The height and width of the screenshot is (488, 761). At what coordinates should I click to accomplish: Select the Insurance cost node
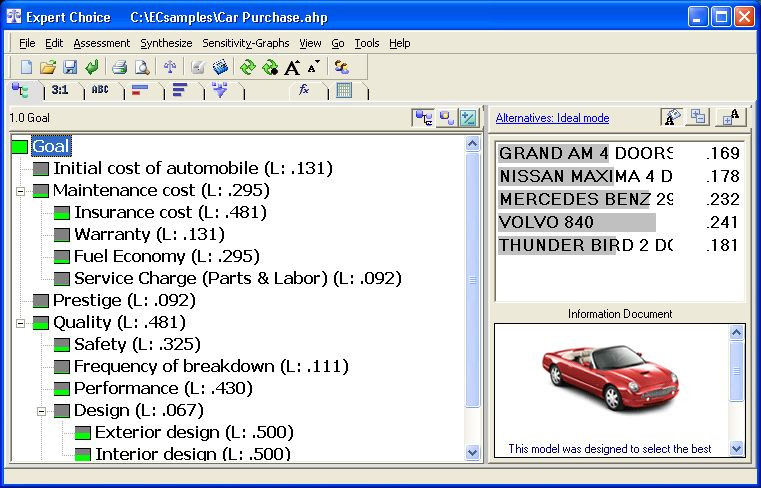click(170, 213)
